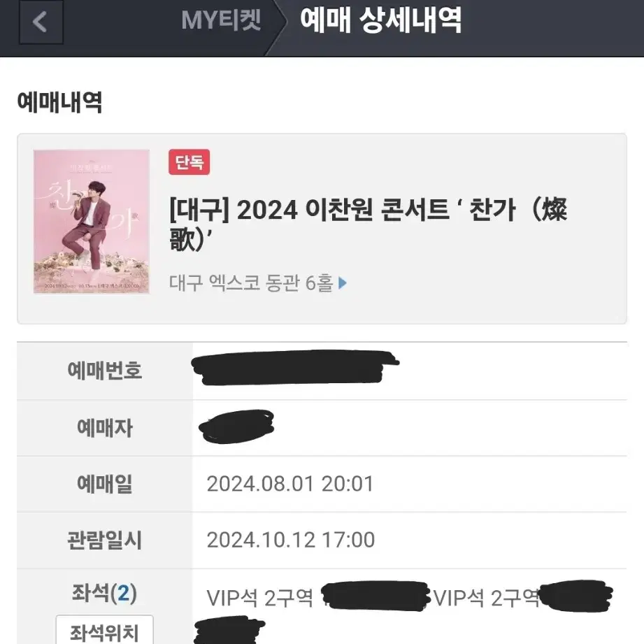This screenshot has height=644, width=644.
Task: Select the 예매자 row label
Action: (105, 427)
